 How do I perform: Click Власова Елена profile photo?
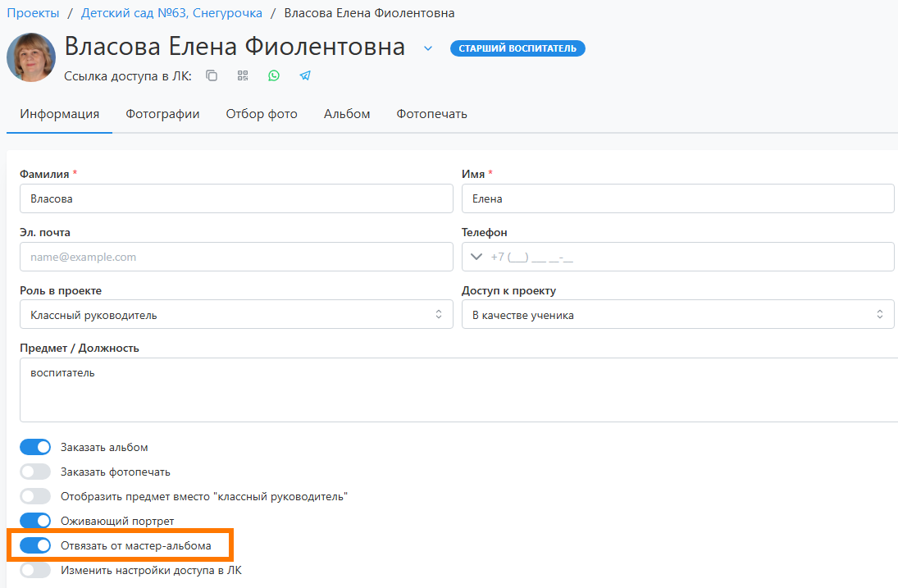(x=31, y=57)
